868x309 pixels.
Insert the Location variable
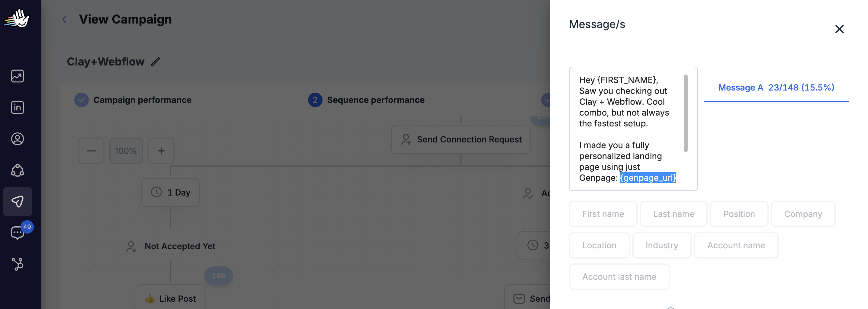click(600, 245)
